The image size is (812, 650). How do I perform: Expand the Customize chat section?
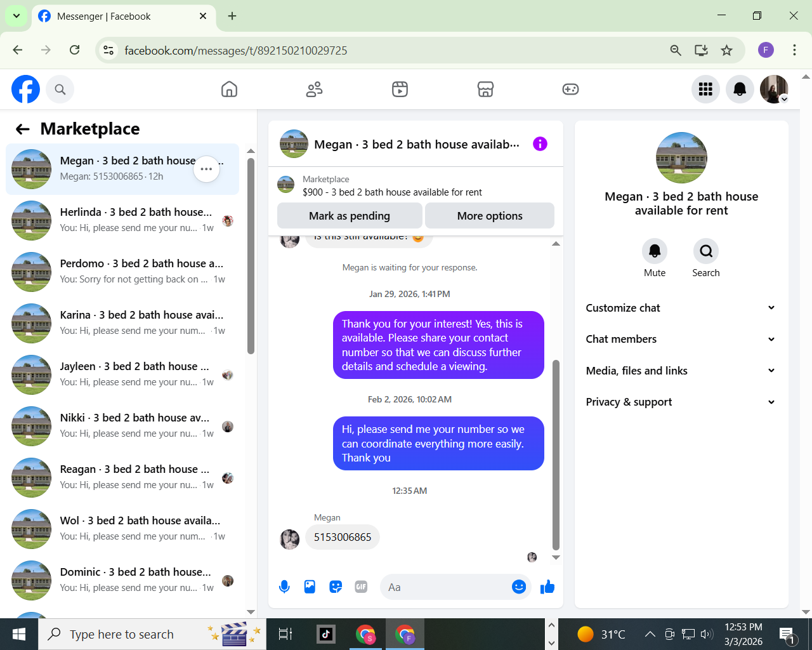tap(681, 308)
